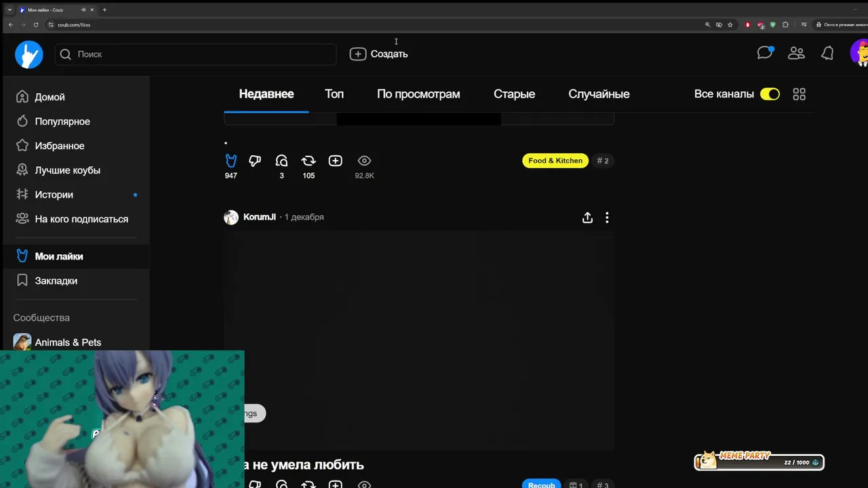Bookmark this page with the star icon
Image resolution: width=868 pixels, height=488 pixels.
point(730,24)
